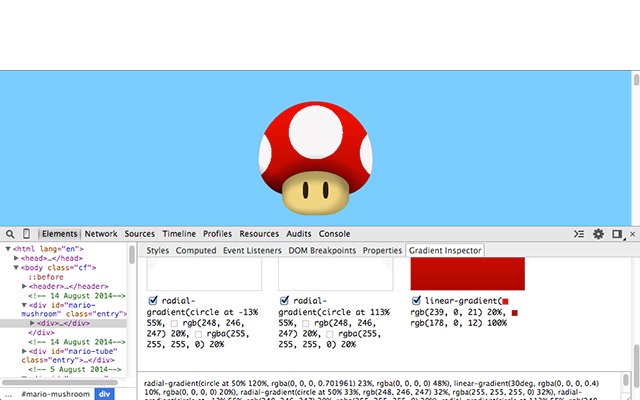Image resolution: width=640 pixels, height=400 pixels.
Task: Click the page vertical scrollbar thumb
Action: click(x=636, y=80)
